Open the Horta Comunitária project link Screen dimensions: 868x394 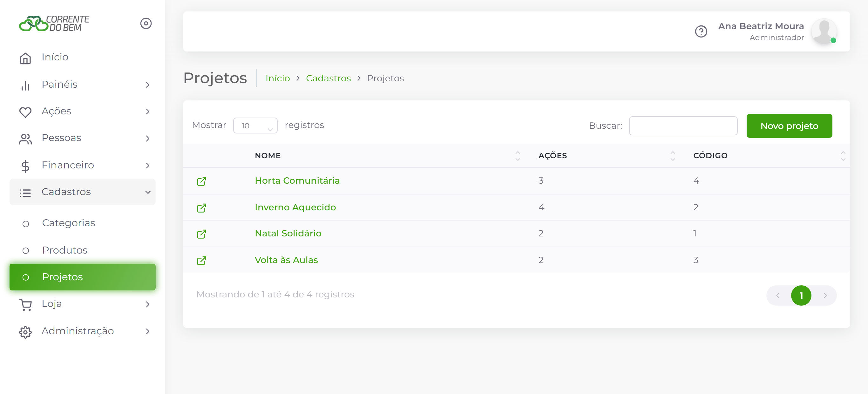click(297, 181)
